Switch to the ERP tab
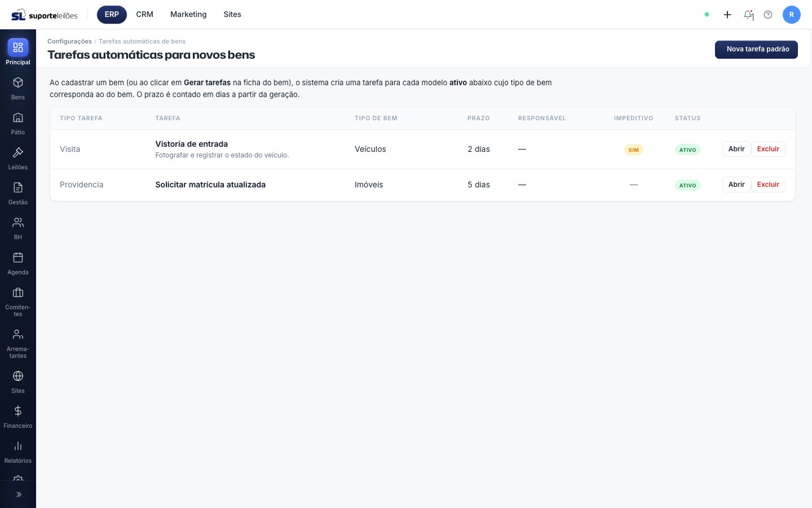 point(112,15)
